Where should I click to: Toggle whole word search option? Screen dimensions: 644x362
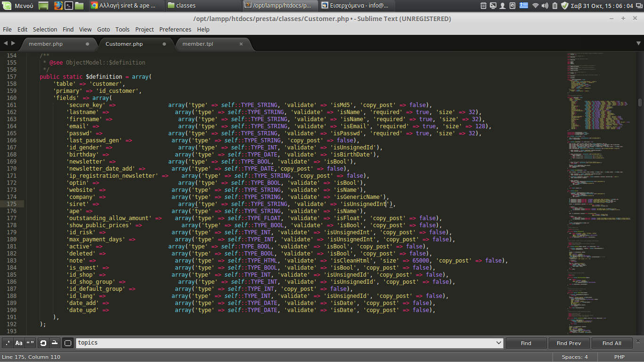coord(31,343)
